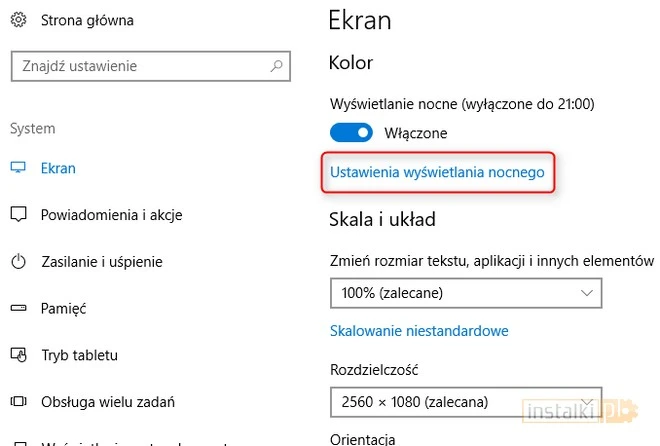
Task: Click the Zasilanie i uśpienie power icon
Action: [x=18, y=262]
